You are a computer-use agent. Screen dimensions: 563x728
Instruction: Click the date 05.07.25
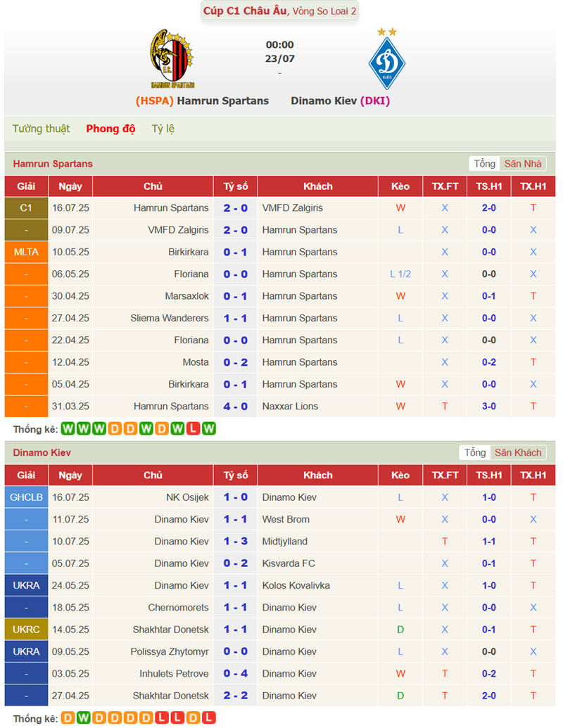coord(70,563)
